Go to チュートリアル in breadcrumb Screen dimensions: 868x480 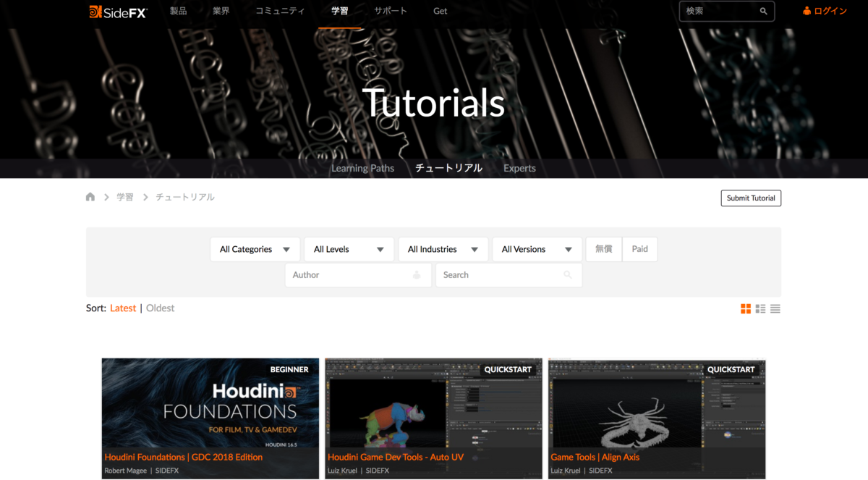(x=185, y=197)
